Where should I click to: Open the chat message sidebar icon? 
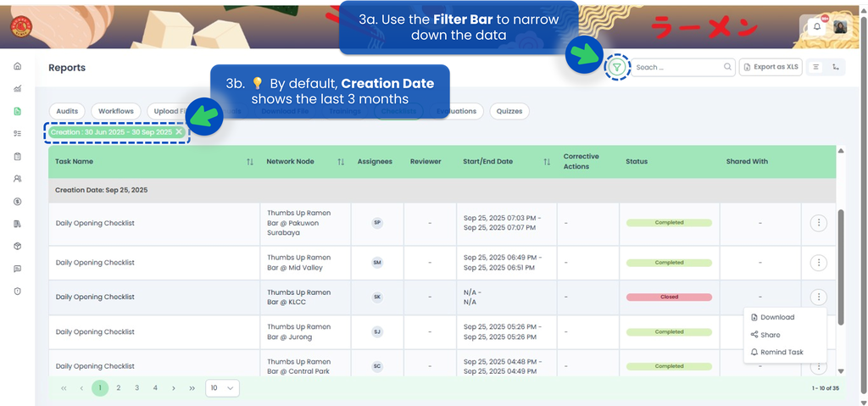17,269
